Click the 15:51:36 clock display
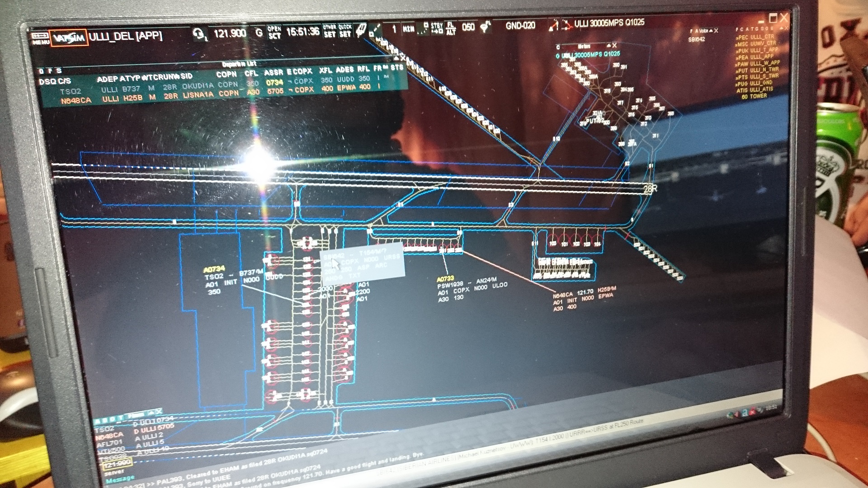 click(x=302, y=32)
